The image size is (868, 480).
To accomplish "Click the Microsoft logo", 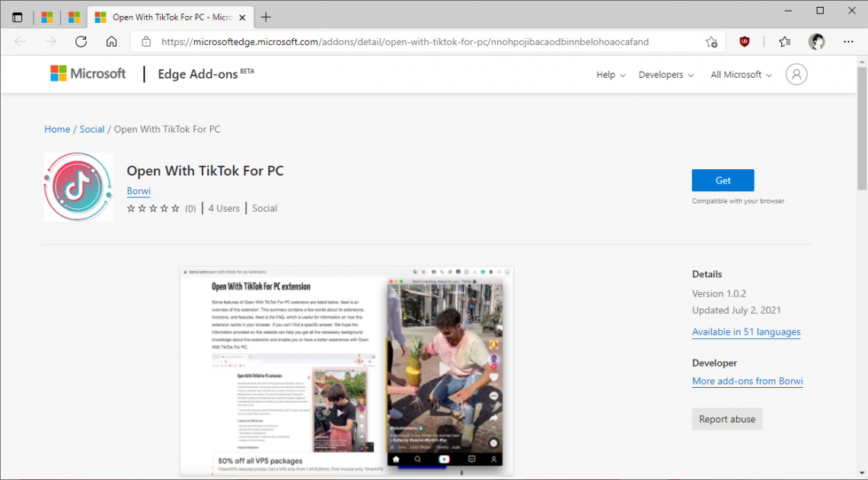I will pyautogui.click(x=88, y=74).
